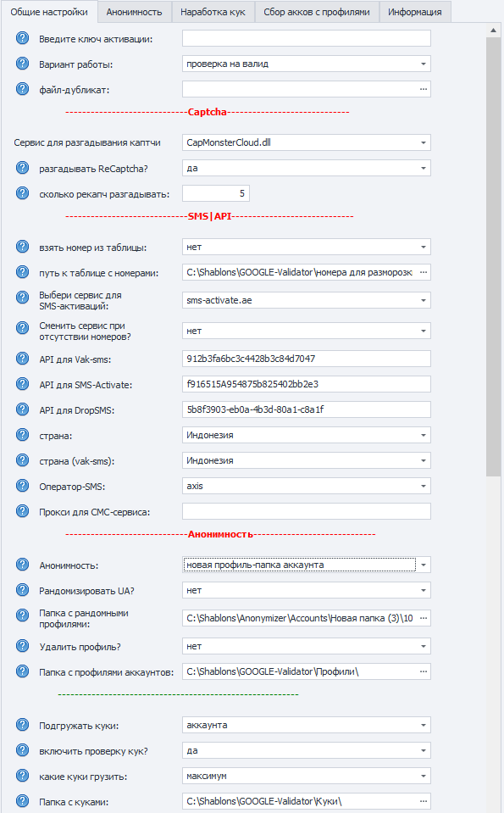Click help icon beside Подгружать куки

point(22,724)
